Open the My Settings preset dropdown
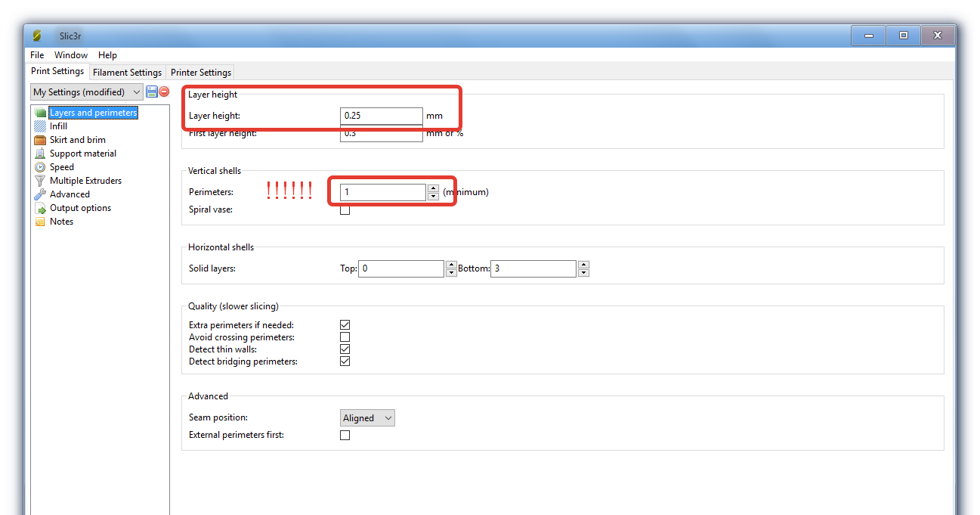The height and width of the screenshot is (515, 980). point(87,92)
